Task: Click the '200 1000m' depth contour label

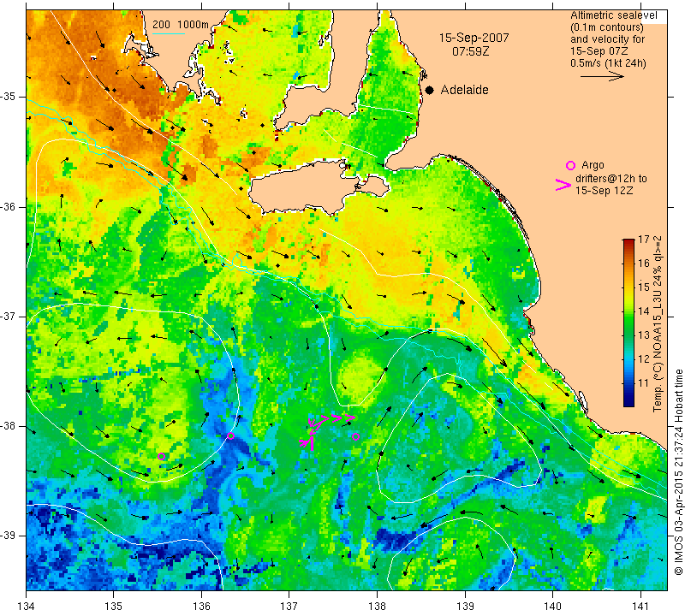Action: click(x=181, y=25)
